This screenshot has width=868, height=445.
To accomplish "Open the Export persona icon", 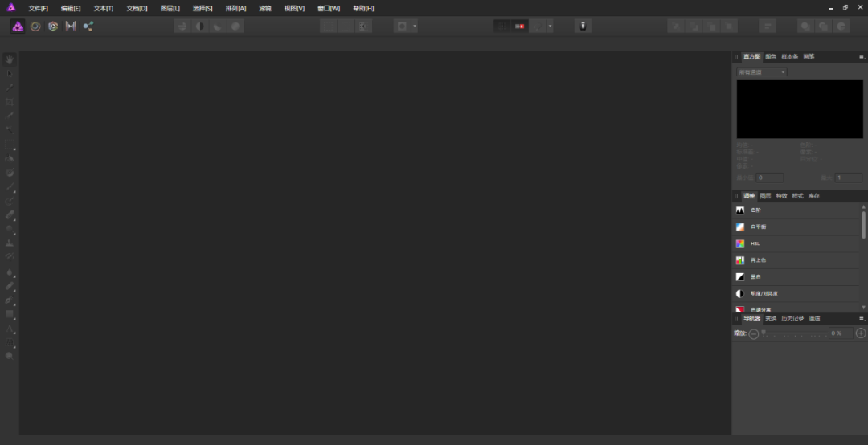I will point(88,26).
